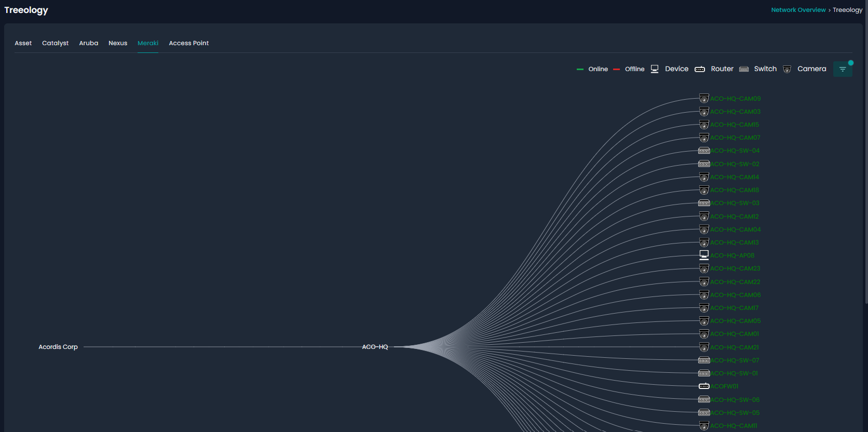This screenshot has height=432, width=868.
Task: Click the camera icon for ACO-HQ-CAM03
Action: 704,112
